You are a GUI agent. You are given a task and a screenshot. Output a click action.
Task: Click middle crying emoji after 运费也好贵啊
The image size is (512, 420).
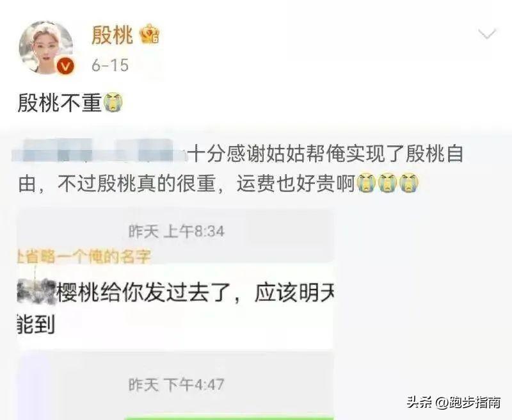pos(388,183)
